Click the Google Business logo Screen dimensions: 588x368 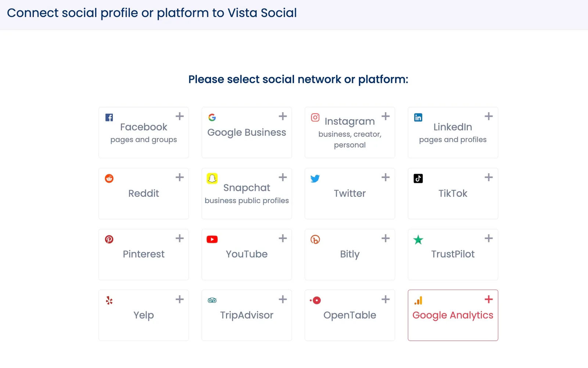(212, 117)
